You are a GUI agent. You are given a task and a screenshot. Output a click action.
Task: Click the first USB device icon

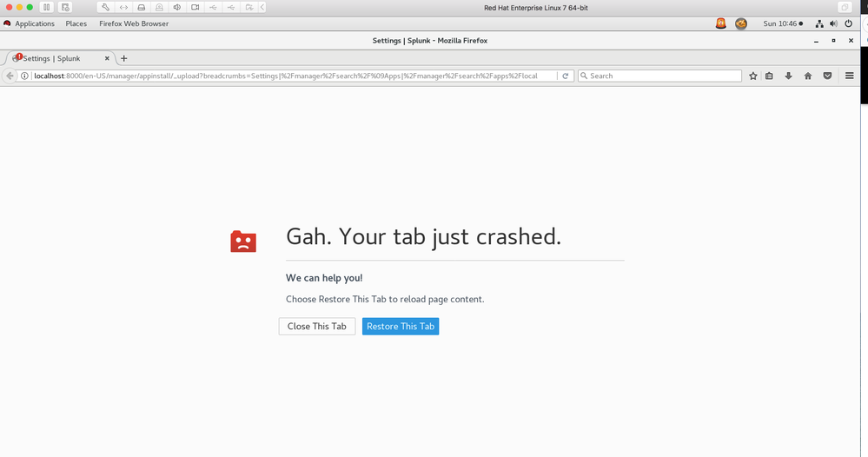[213, 7]
